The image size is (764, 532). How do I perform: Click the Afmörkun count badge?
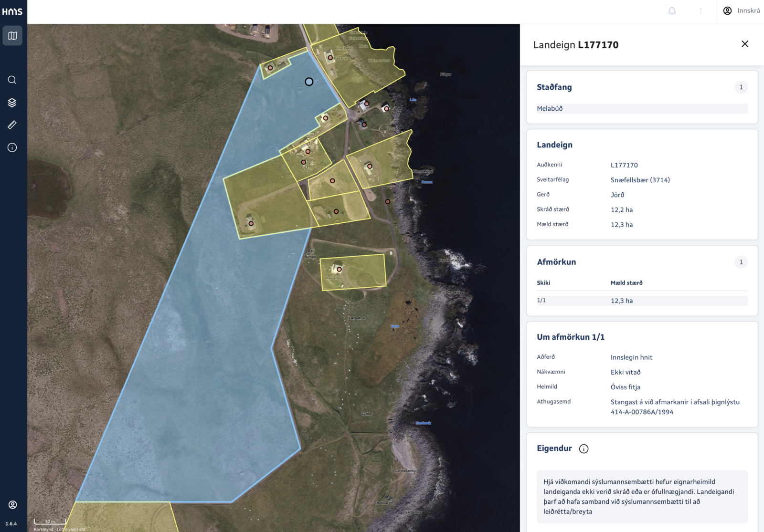[x=741, y=262]
